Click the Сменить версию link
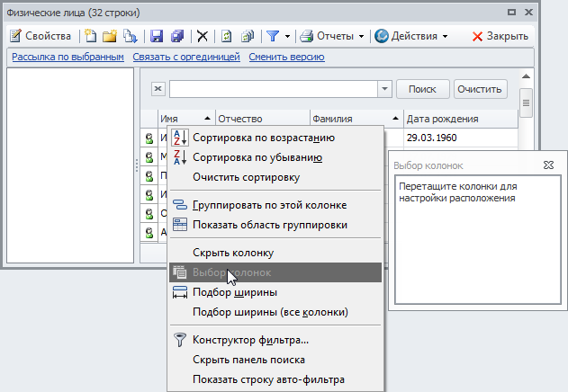 [x=287, y=58]
